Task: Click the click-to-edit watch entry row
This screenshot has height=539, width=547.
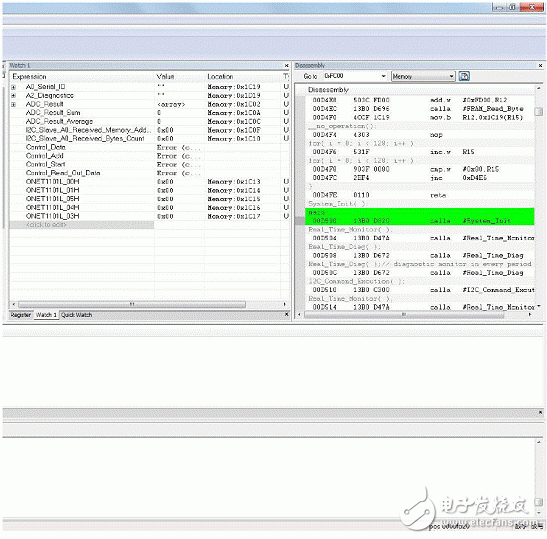Action: pos(82,225)
